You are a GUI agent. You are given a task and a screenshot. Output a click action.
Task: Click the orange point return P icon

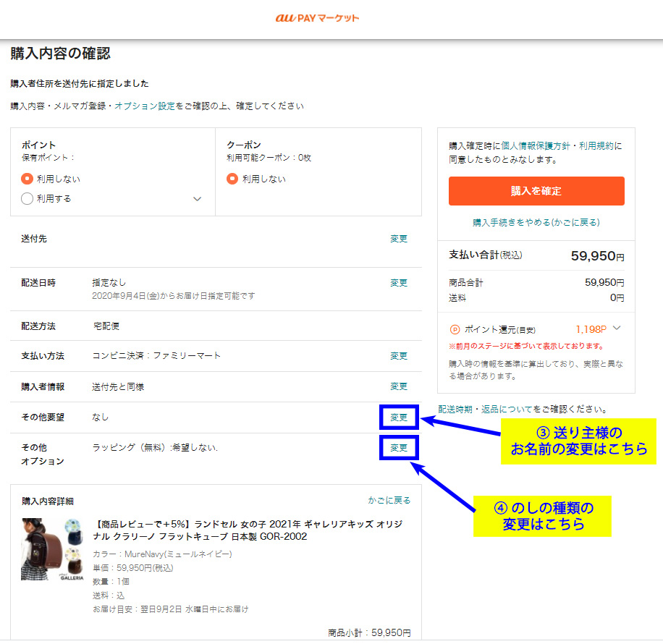click(455, 329)
